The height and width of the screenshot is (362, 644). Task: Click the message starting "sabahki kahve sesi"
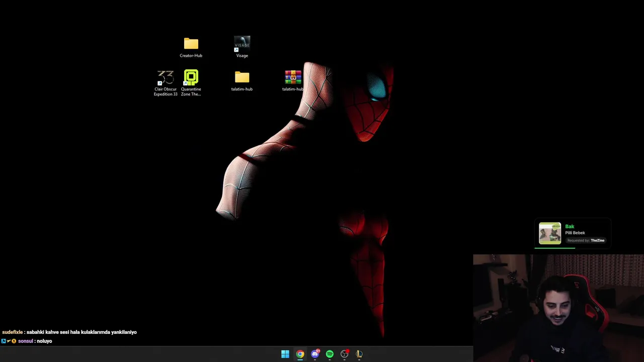(x=82, y=332)
